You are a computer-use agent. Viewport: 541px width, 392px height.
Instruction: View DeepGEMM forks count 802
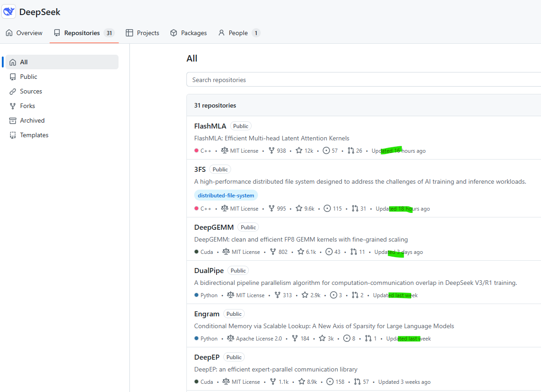[x=279, y=252]
